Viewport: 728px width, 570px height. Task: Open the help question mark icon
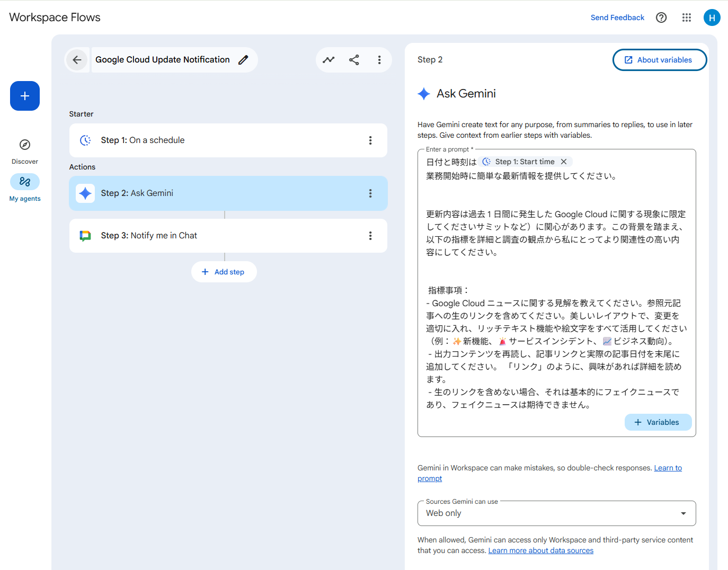click(661, 17)
